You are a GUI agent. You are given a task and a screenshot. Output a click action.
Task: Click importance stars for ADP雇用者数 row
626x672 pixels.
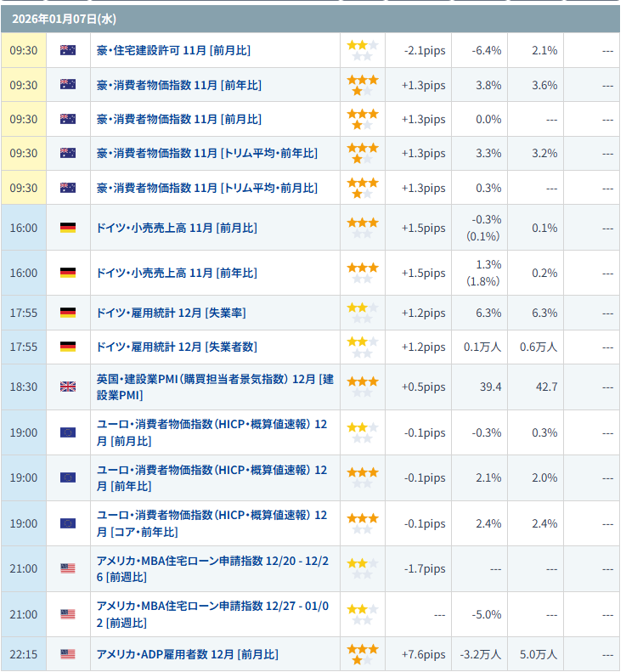(363, 654)
